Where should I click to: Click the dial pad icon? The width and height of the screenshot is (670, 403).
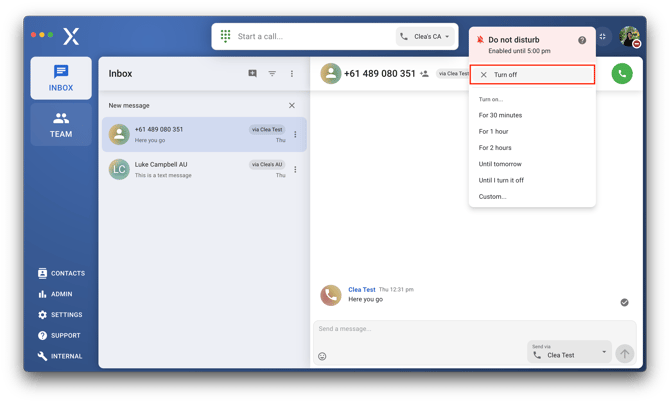[226, 36]
